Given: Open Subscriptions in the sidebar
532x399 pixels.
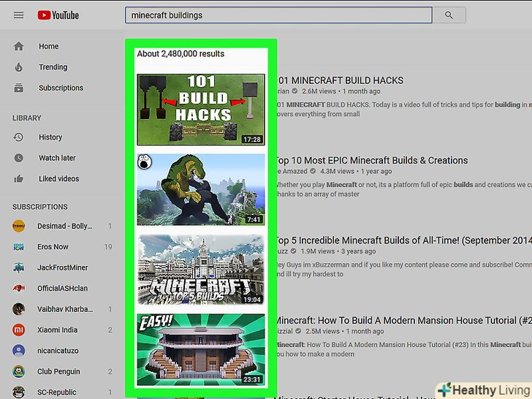Looking at the screenshot, I should click(x=61, y=88).
